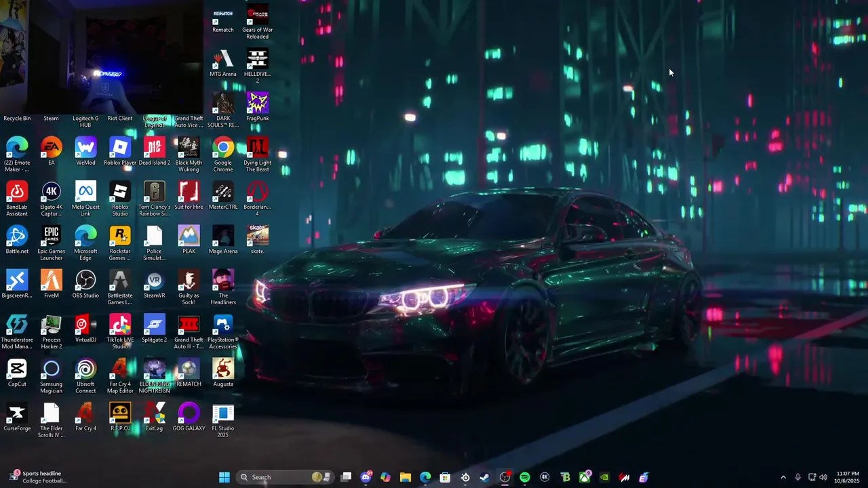Open Spotify from the taskbar

(525, 477)
